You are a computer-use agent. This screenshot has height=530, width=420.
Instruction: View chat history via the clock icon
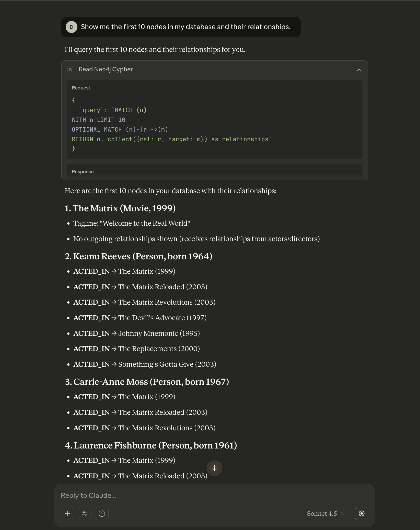(x=102, y=514)
